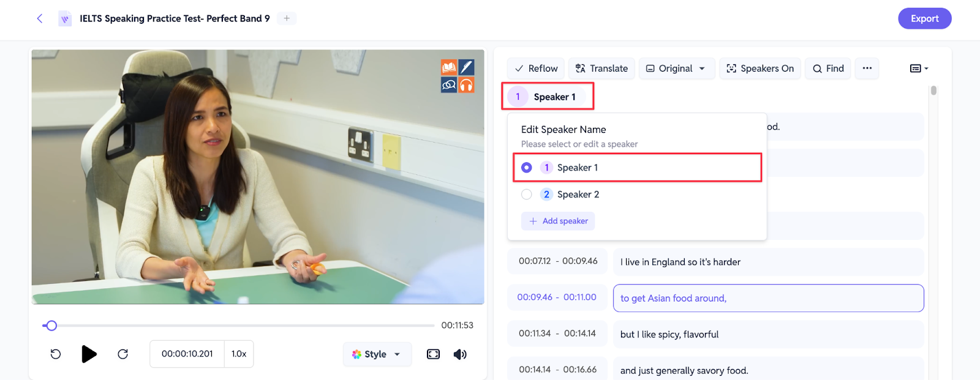Image resolution: width=980 pixels, height=380 pixels.
Task: Select subtitle 'but I like spicy, flavorful'
Action: click(x=768, y=334)
